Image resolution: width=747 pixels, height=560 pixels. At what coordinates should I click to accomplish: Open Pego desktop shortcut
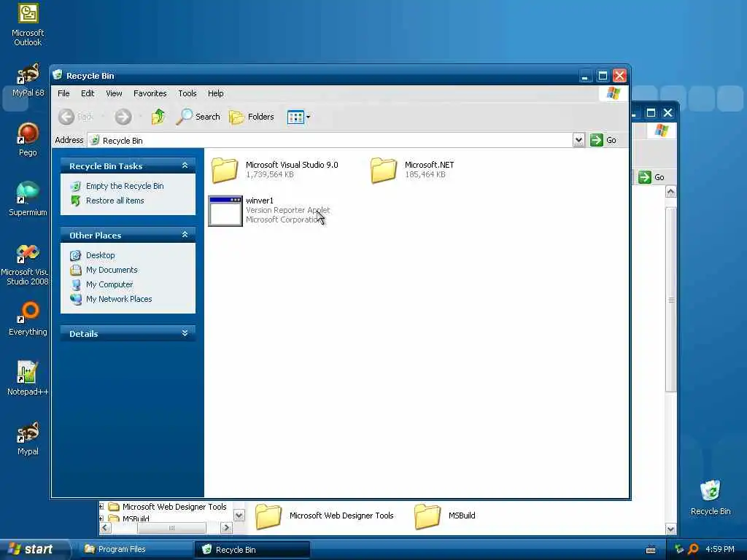pyautogui.click(x=28, y=139)
